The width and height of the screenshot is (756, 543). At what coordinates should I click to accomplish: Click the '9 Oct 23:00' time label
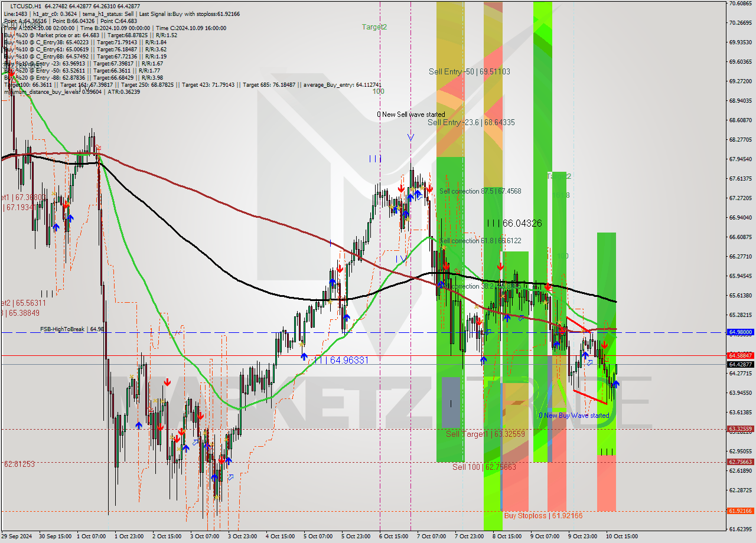point(584,537)
